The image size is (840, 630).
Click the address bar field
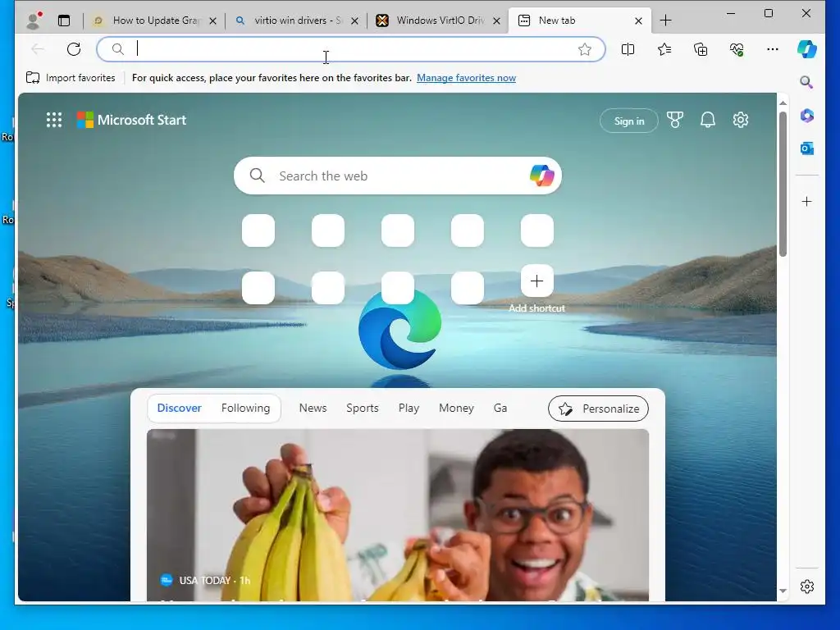pos(350,49)
